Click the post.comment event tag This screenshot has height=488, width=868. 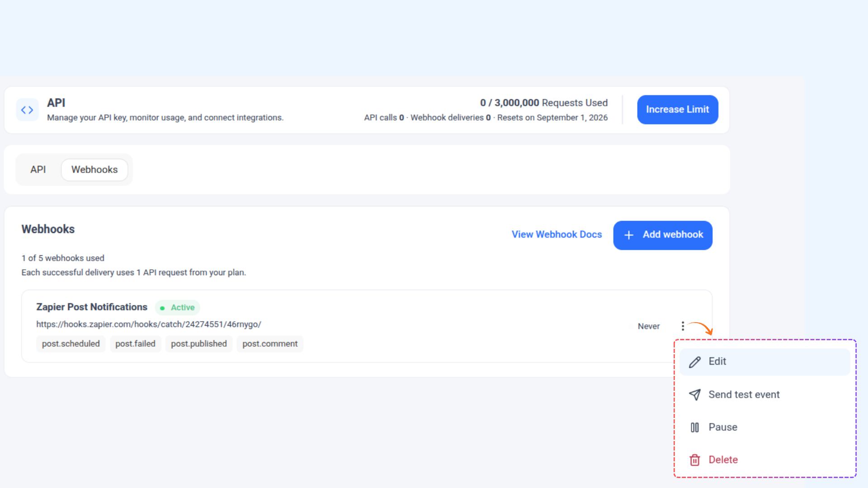click(x=270, y=344)
